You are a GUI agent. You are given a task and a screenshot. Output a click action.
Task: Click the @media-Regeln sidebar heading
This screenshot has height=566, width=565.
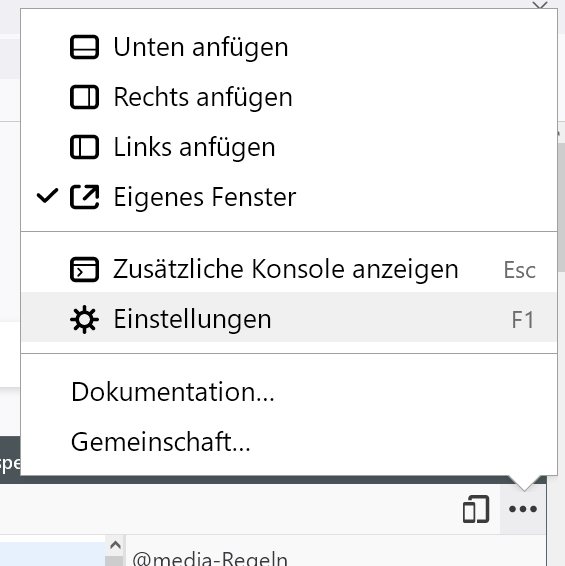coord(210,559)
